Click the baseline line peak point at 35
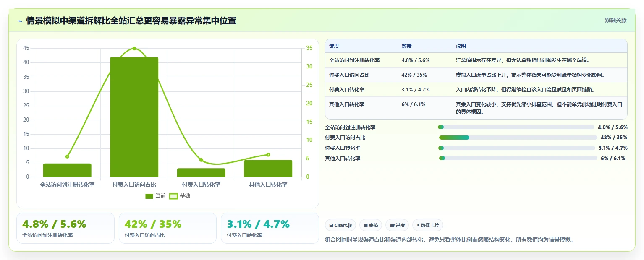 [x=134, y=49]
